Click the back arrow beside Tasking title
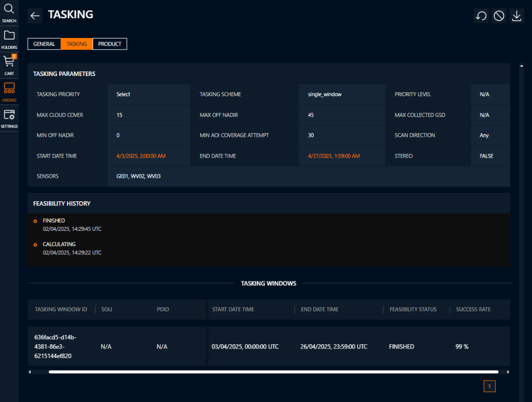Screen dimensions: 532x402 click(35, 16)
